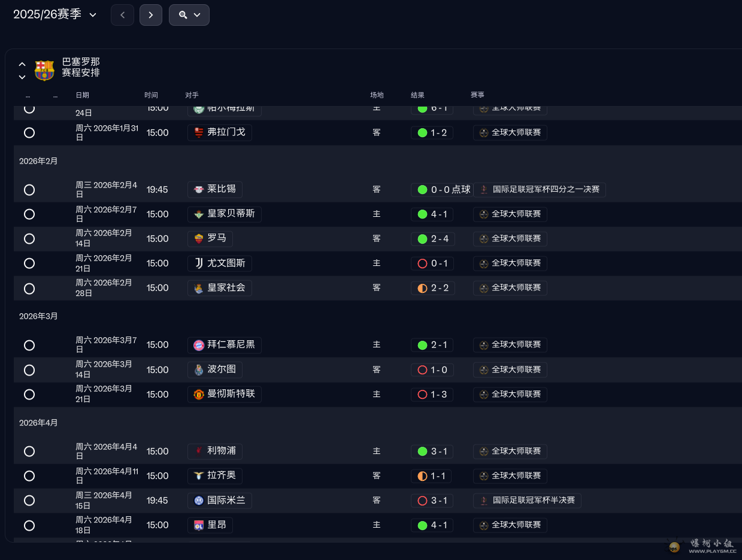
Task: Click the 0 - 0 点球 result for Leipzig
Action: 442,190
